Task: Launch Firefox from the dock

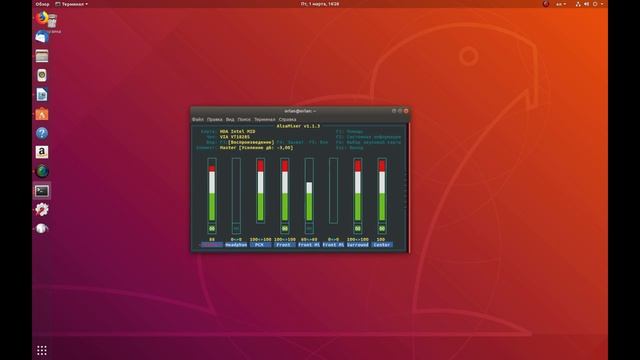Action: (x=42, y=18)
